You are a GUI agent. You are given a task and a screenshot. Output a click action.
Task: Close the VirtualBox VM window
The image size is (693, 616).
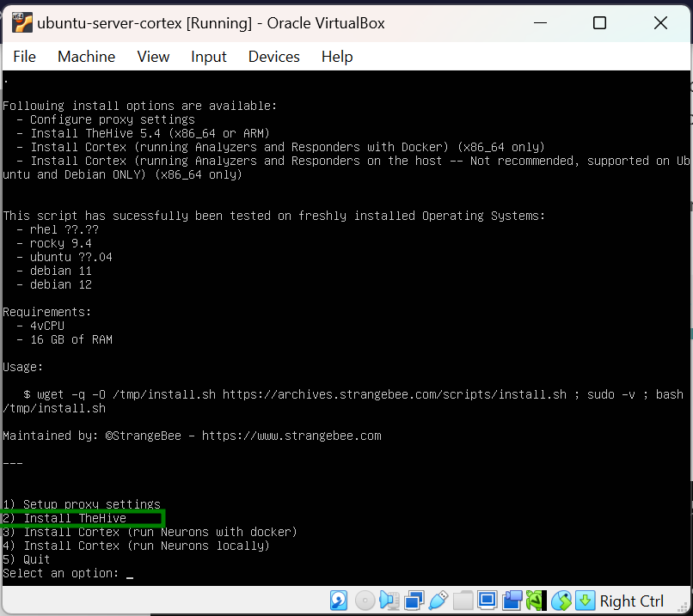pyautogui.click(x=660, y=23)
